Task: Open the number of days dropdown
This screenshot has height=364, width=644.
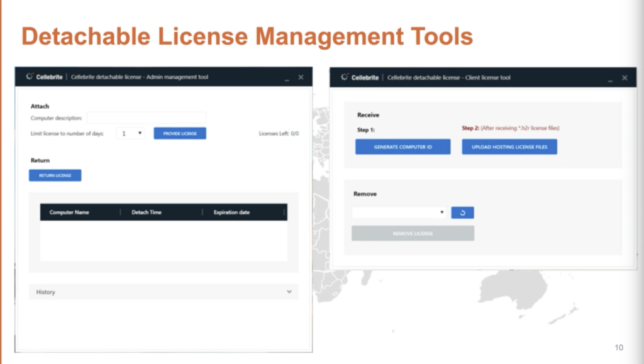Action: tap(131, 133)
